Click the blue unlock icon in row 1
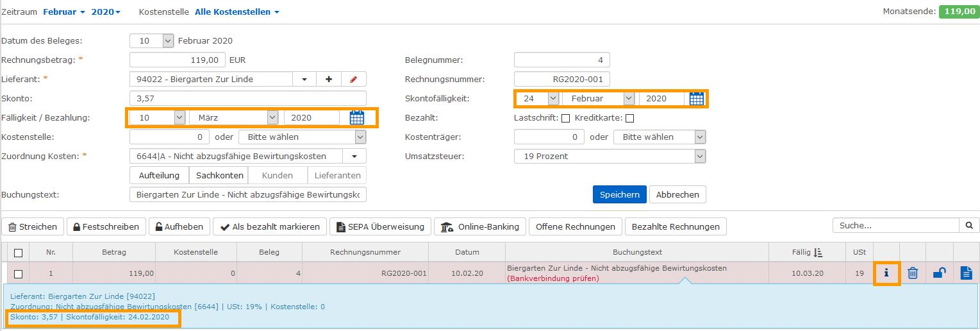This screenshot has height=331, width=980. click(940, 273)
